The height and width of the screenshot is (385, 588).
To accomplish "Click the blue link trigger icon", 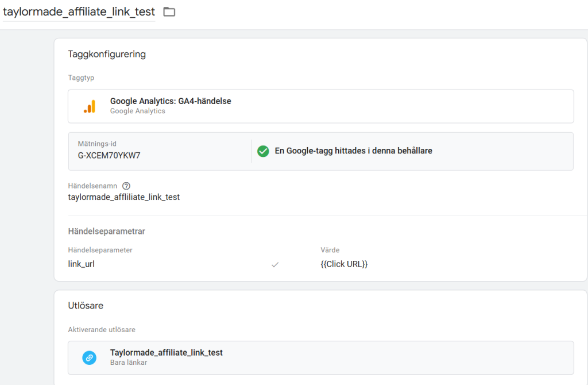I will tap(89, 357).
